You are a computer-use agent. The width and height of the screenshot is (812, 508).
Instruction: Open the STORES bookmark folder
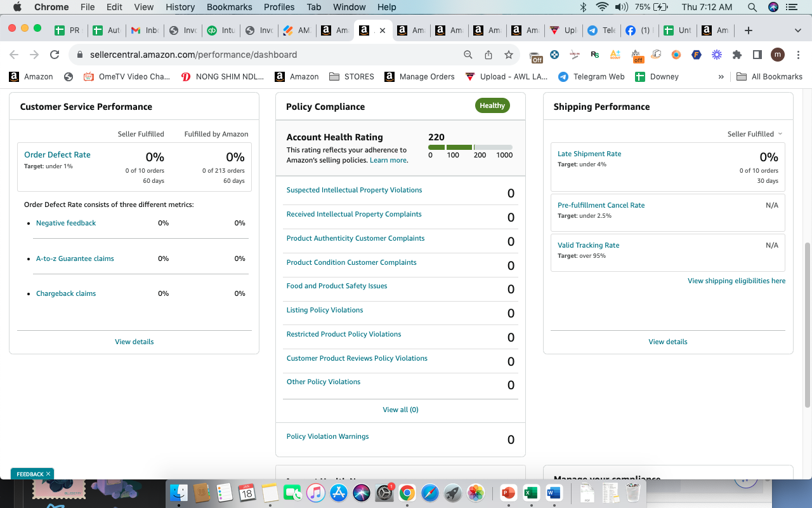[351, 76]
